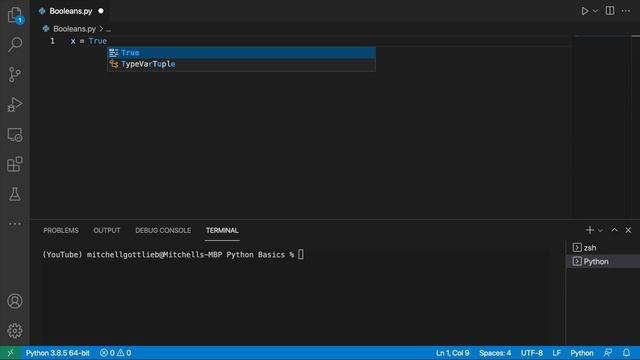The height and width of the screenshot is (360, 640).
Task: Open the feedback icon in status bar
Action: coord(608,353)
